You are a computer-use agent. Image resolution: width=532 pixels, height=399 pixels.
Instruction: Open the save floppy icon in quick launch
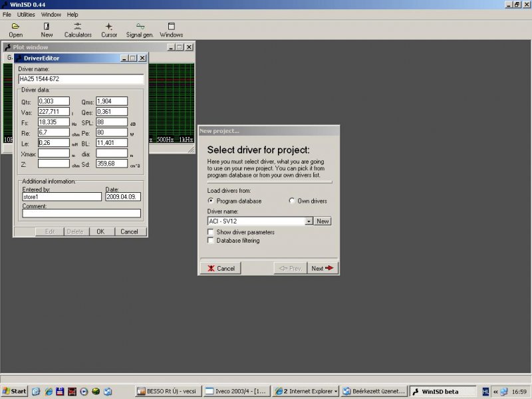60,392
